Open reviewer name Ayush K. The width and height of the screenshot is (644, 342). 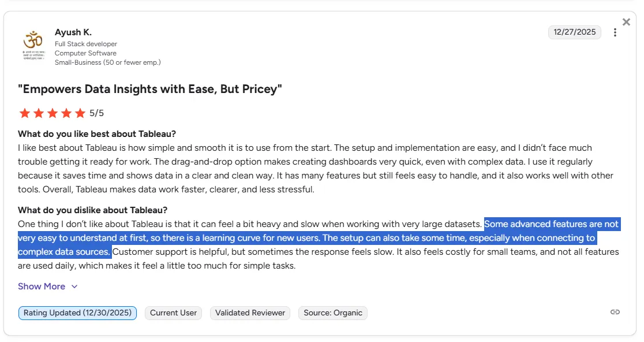click(x=73, y=32)
